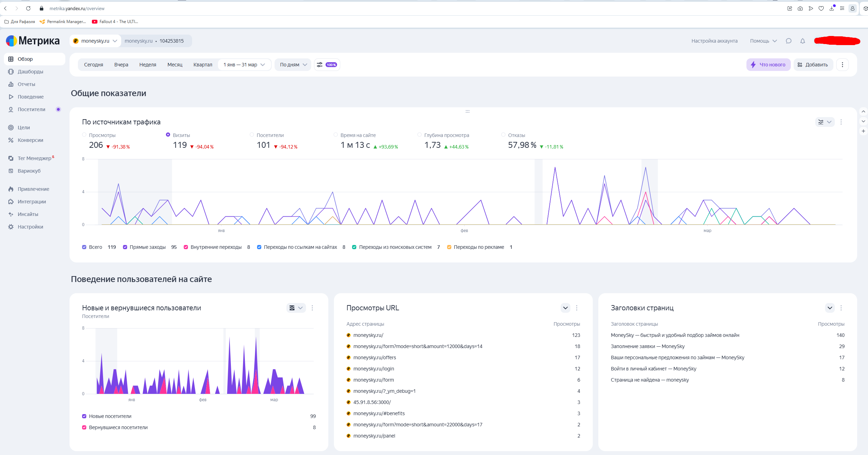Toggle Вернувшиеся посетители checkbox
Viewport: 868px width, 455px height.
(x=84, y=427)
